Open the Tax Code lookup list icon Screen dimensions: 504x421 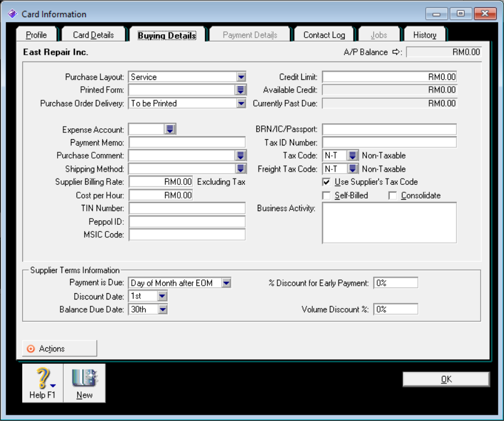(x=353, y=155)
